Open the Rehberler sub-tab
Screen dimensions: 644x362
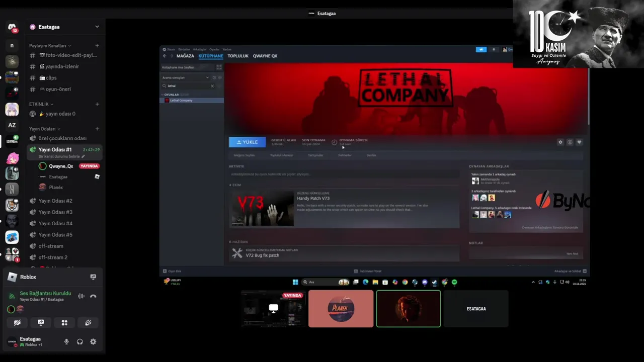(345, 155)
